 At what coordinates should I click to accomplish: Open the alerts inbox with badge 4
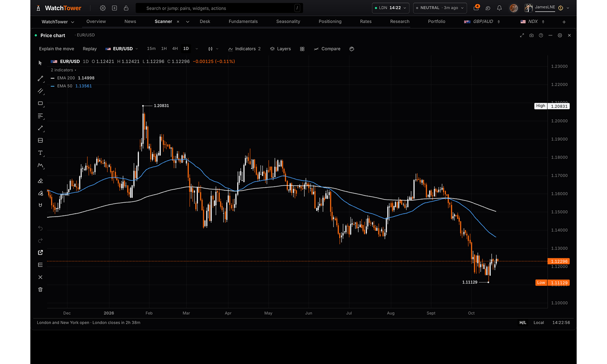point(476,8)
